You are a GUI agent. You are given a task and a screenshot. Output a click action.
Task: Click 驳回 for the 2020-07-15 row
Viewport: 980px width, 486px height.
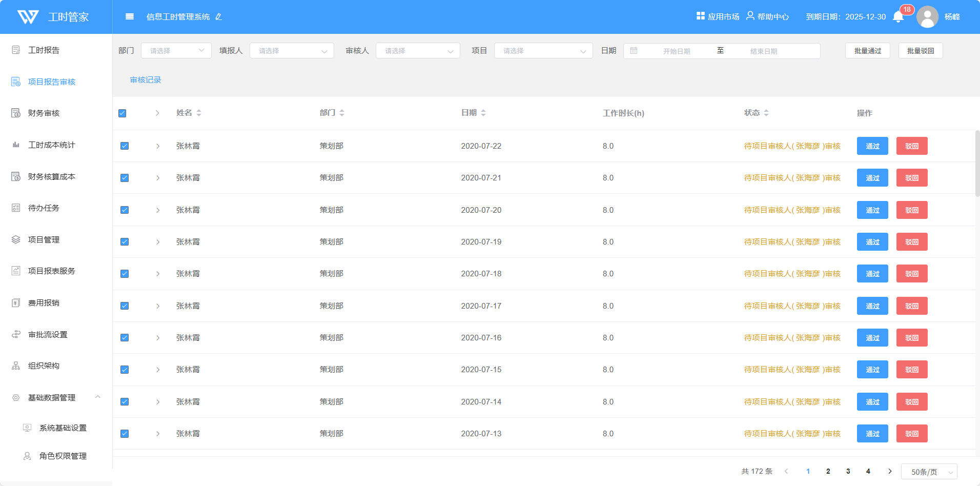point(911,370)
